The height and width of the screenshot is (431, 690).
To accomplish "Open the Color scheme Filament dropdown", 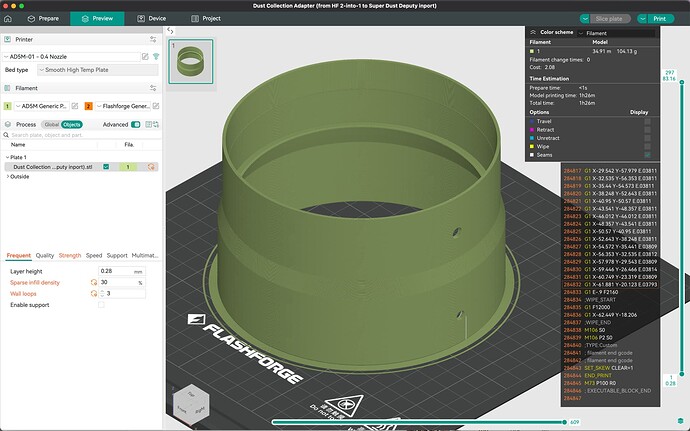I will point(616,33).
